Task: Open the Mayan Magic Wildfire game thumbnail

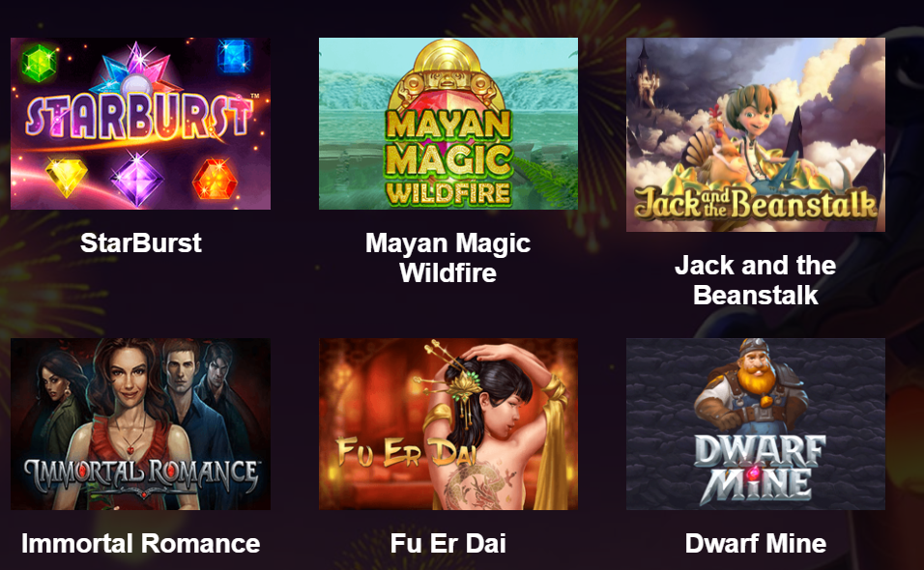Action: click(x=448, y=124)
